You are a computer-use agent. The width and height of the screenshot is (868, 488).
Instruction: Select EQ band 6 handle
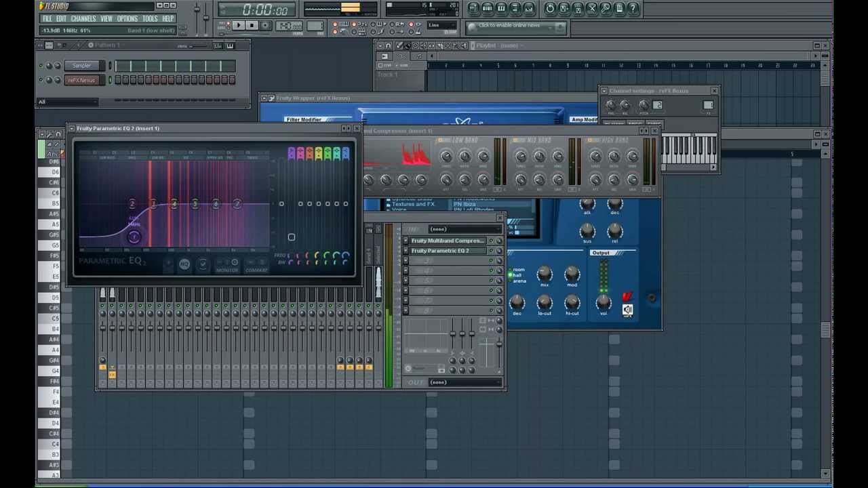(x=216, y=204)
